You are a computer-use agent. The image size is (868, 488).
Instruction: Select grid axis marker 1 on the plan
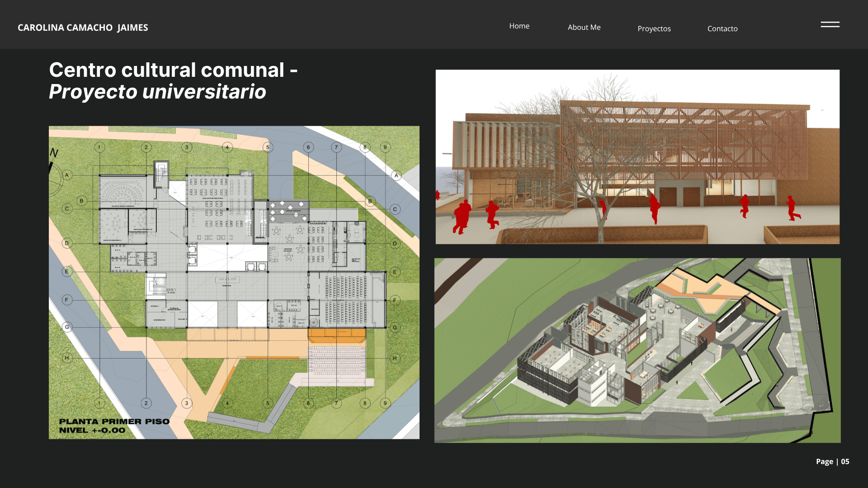point(99,147)
